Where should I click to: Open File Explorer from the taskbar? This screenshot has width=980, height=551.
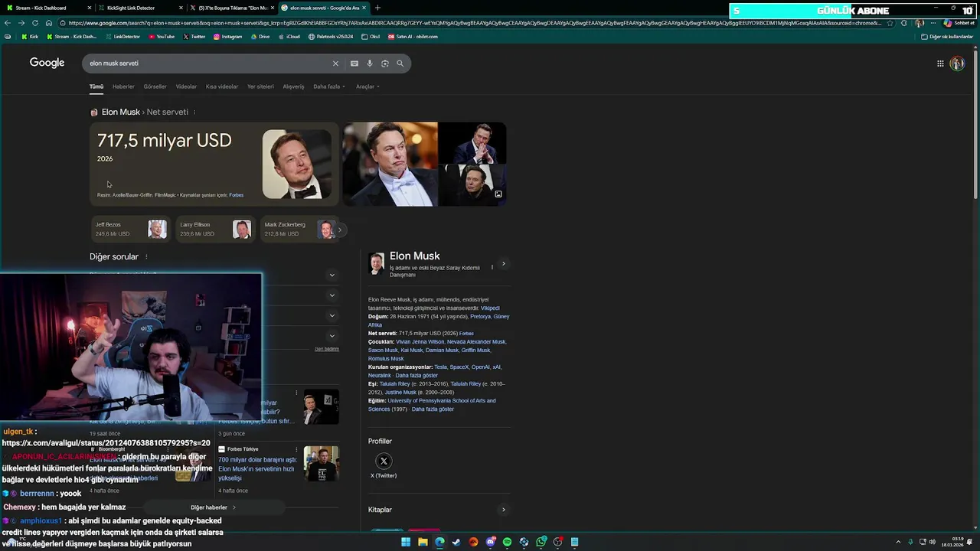click(423, 542)
